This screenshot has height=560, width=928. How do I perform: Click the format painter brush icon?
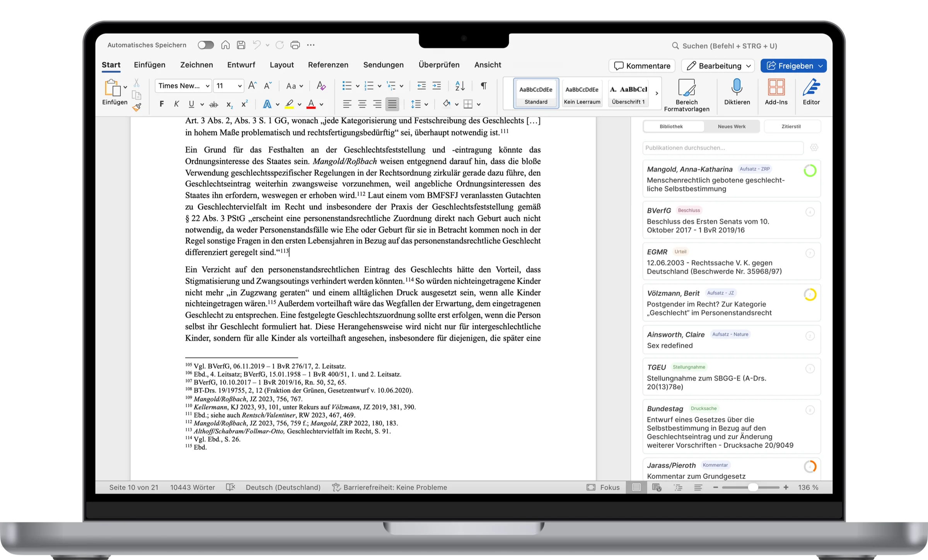(x=136, y=107)
